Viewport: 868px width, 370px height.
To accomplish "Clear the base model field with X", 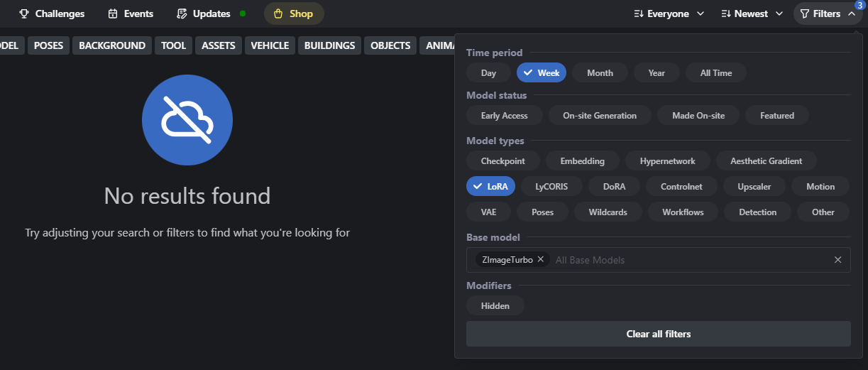I will click(837, 260).
